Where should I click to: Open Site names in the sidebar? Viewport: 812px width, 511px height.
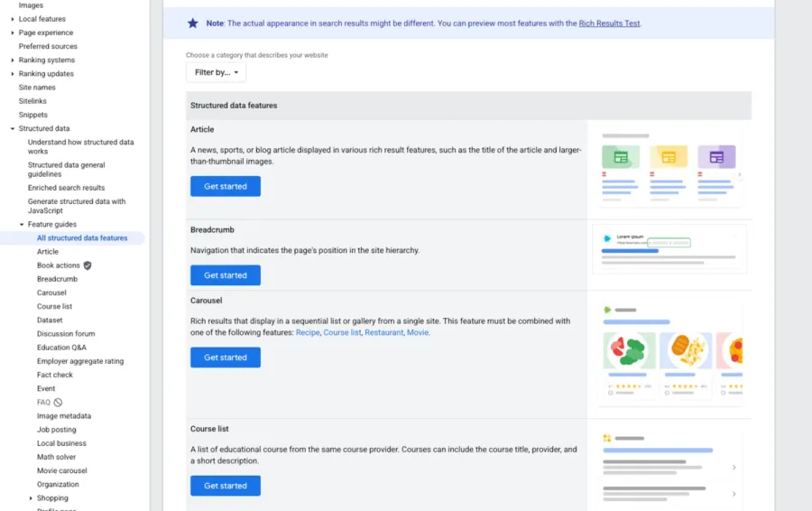(x=37, y=88)
